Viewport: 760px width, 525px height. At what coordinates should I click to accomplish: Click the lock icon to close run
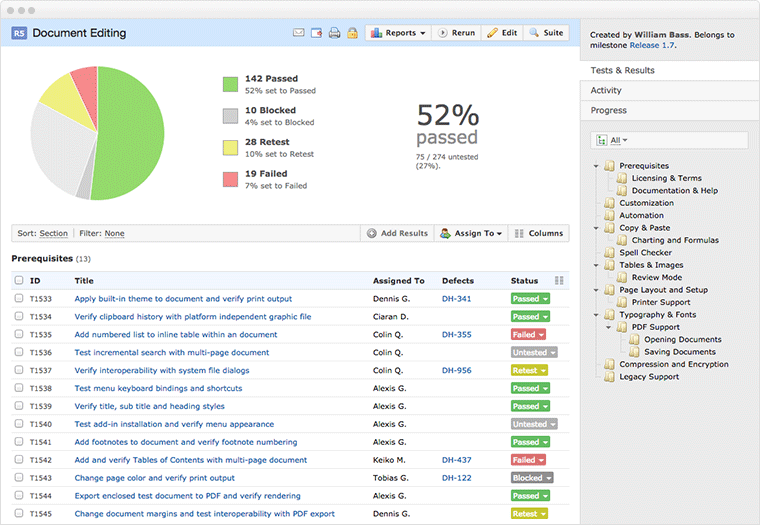click(352, 33)
